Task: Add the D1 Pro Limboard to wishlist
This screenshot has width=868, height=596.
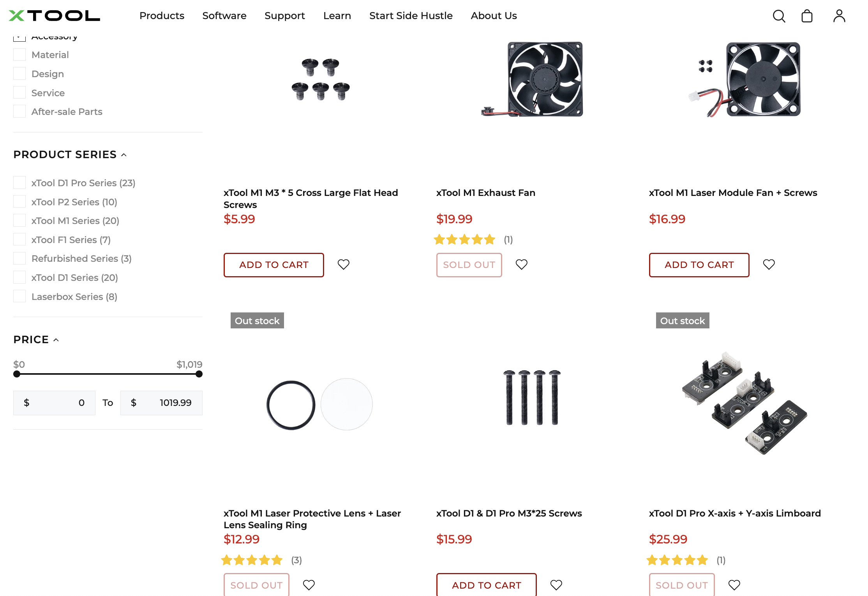Action: (x=734, y=585)
